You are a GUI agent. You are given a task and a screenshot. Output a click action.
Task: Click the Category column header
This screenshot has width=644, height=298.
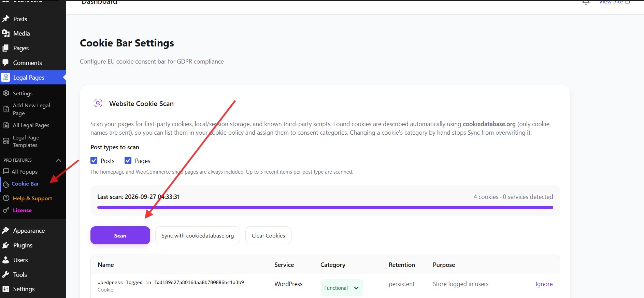point(333,265)
